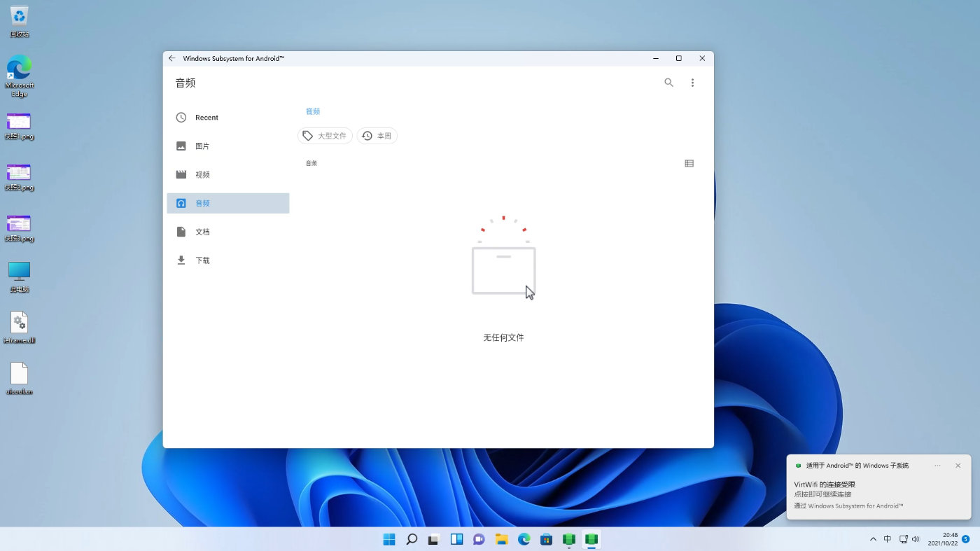Select the ieframe.dll desktop file
The height and width of the screenshot is (551, 980).
point(20,328)
